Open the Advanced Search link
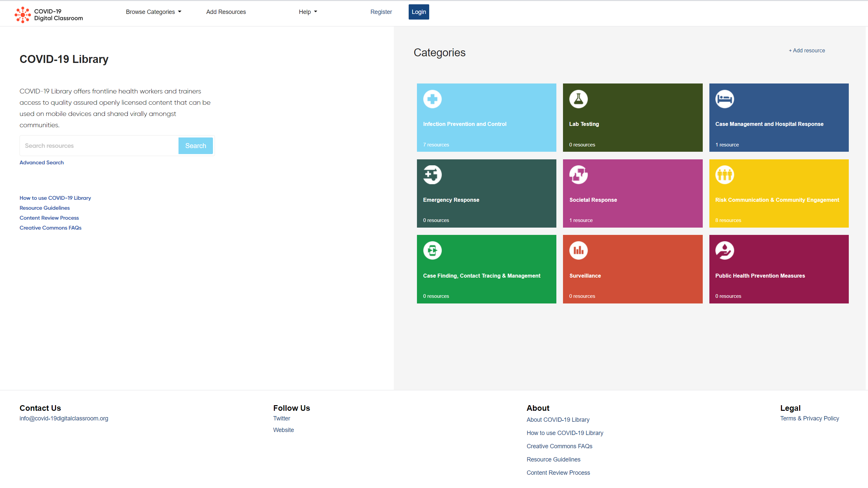The image size is (868, 488). pyautogui.click(x=41, y=162)
